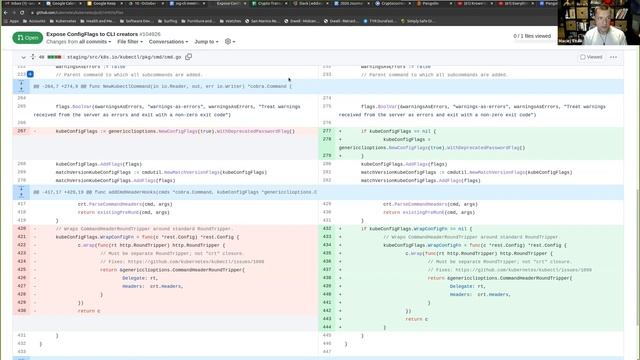Click the '0 / 1 files viewed' counter
640x360 pixels.
[x=532, y=36]
